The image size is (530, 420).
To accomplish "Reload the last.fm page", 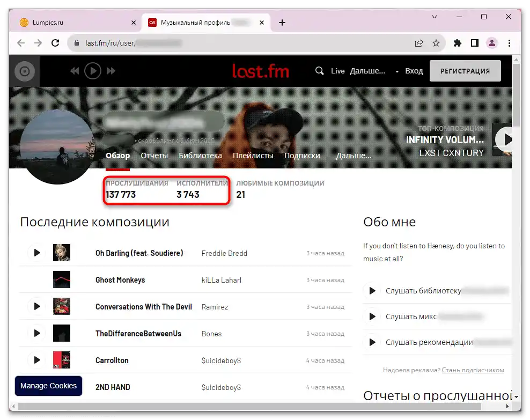I will [55, 43].
